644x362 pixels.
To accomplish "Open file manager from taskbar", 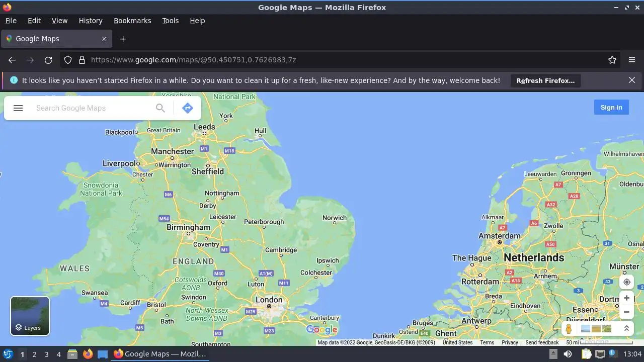I will (72, 354).
